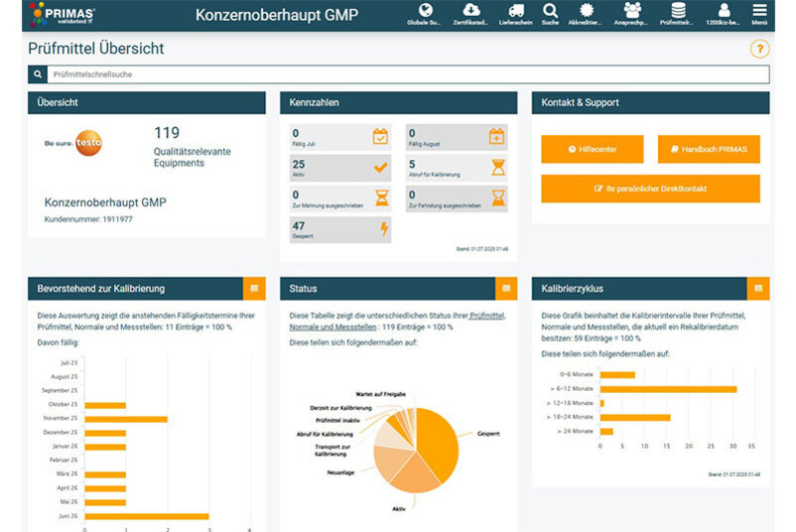Click Ihr persönlicher Direktkontakt button
The image size is (796, 532).
click(650, 188)
